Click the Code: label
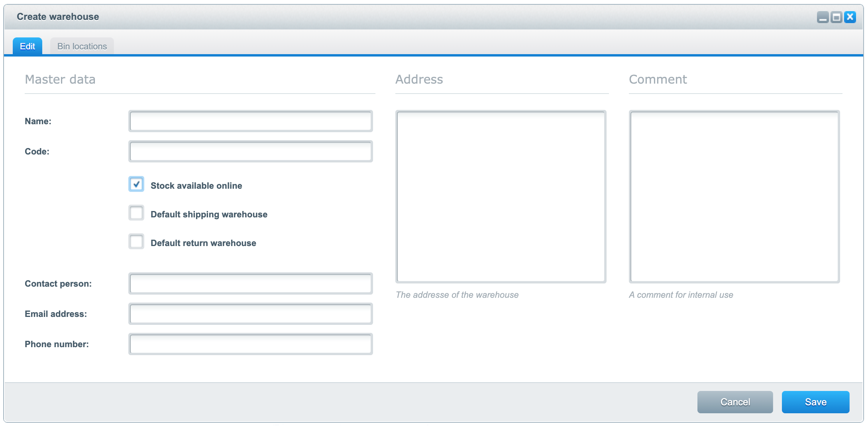868x426 pixels. point(37,152)
